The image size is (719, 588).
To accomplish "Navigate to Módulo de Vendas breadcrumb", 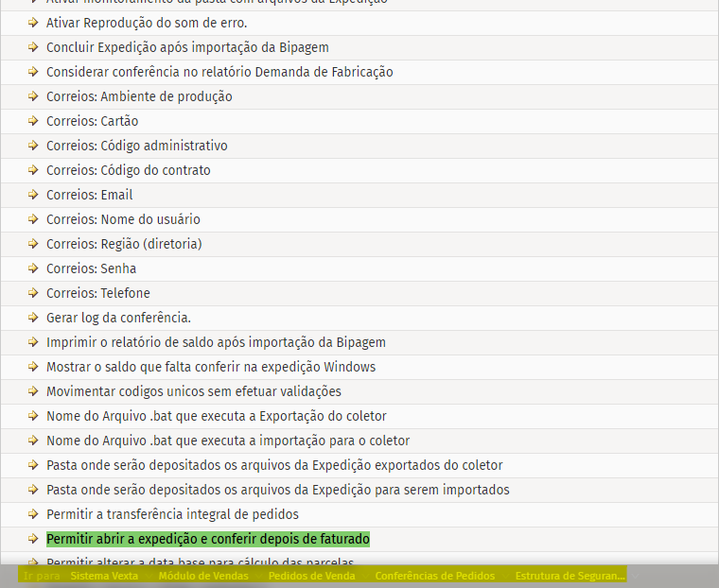I will [x=203, y=576].
